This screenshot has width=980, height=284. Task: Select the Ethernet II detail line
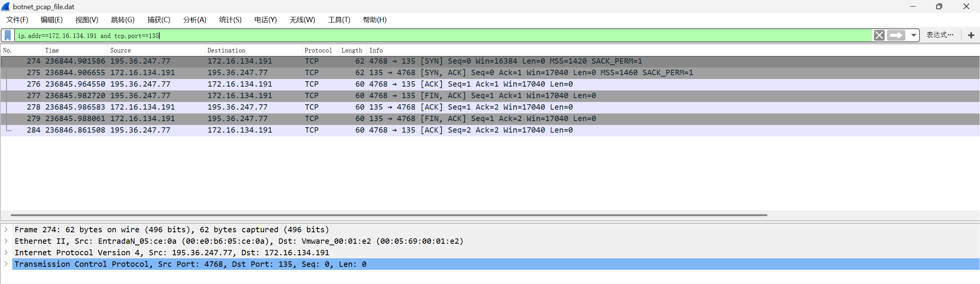click(x=496, y=241)
